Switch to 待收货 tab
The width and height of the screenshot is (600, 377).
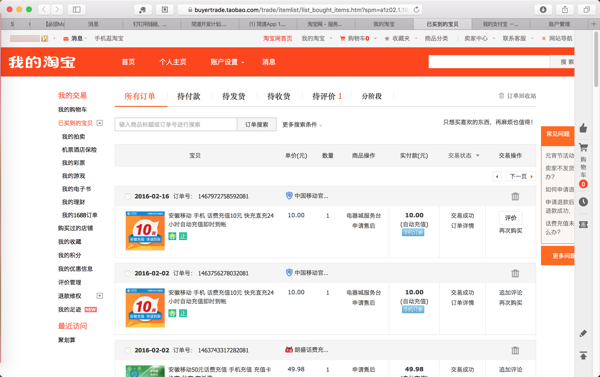(279, 96)
